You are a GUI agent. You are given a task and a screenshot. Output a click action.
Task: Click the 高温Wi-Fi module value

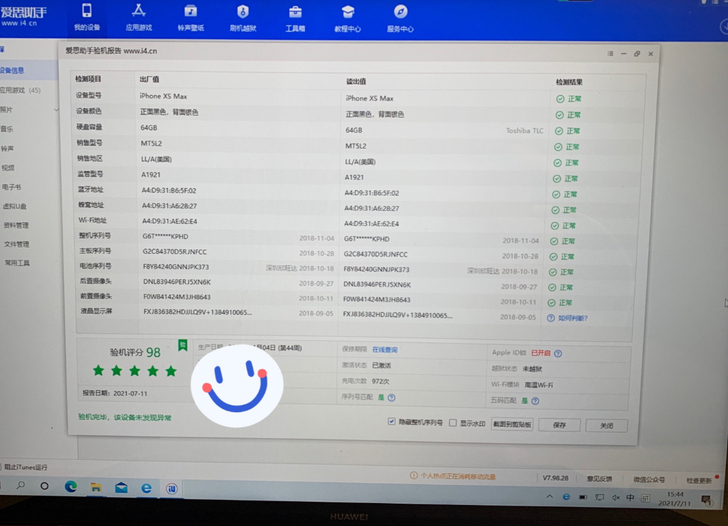pos(539,385)
